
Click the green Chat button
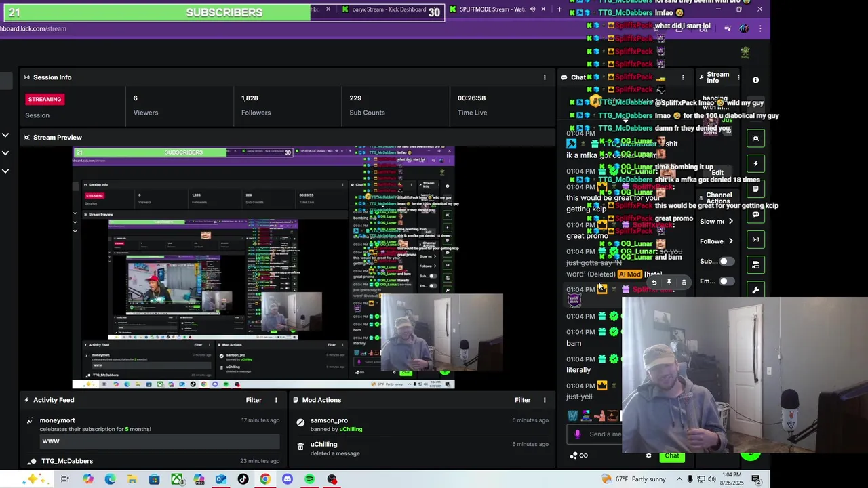coord(672,455)
